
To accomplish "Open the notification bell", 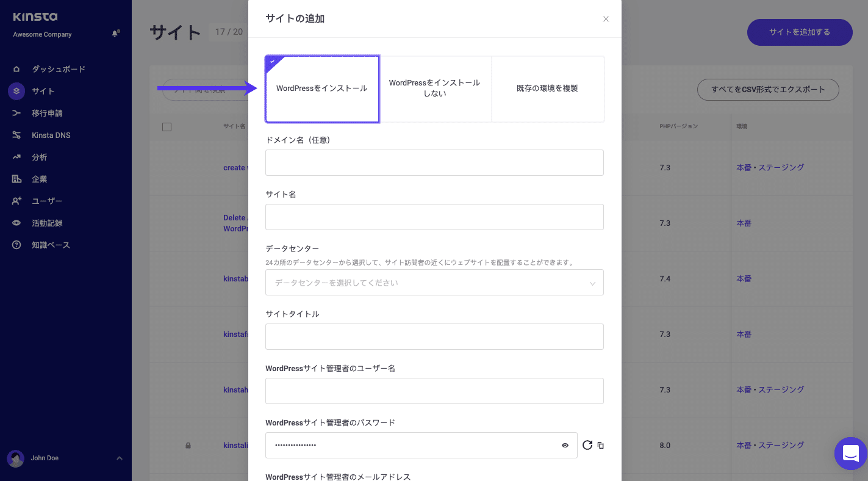I will (115, 34).
